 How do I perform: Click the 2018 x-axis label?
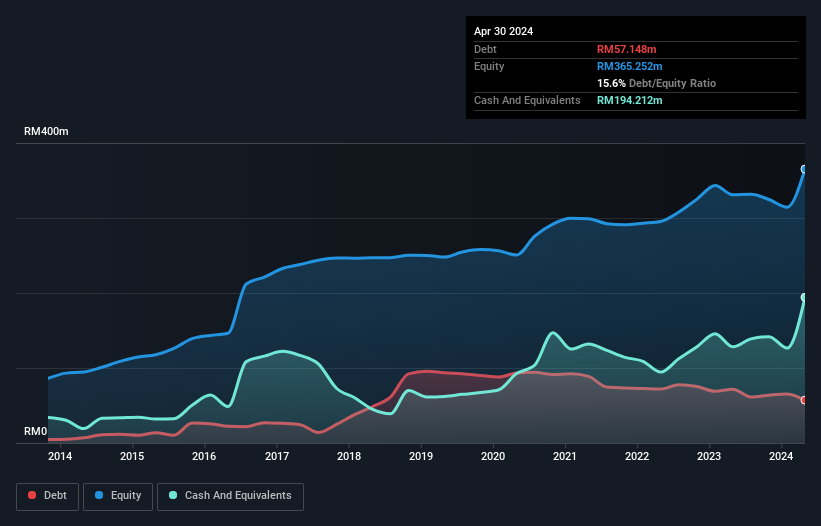click(x=349, y=456)
